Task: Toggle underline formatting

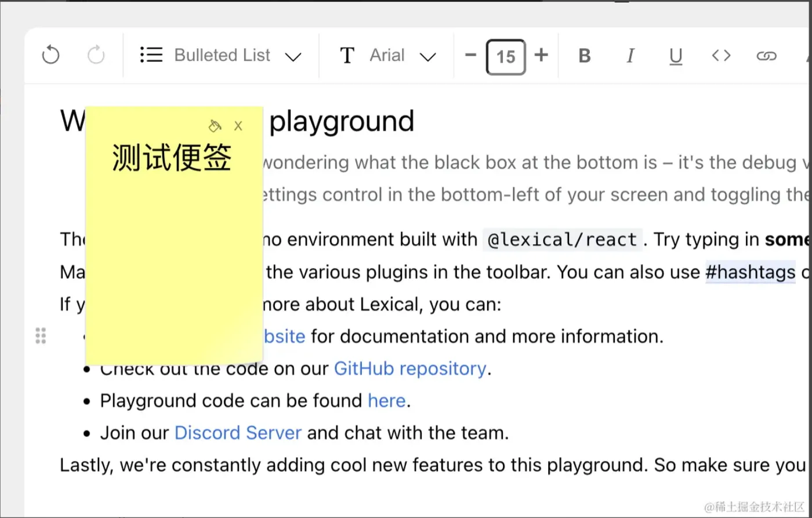Action: pos(676,56)
